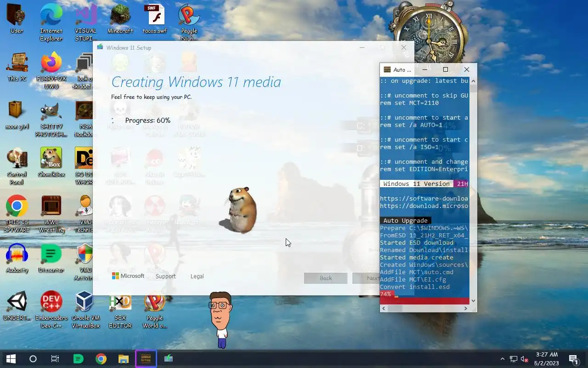Launch Embarcadero Dev-C++ from the desktop
Image resolution: width=588 pixels, height=368 pixels.
pyautogui.click(x=51, y=309)
